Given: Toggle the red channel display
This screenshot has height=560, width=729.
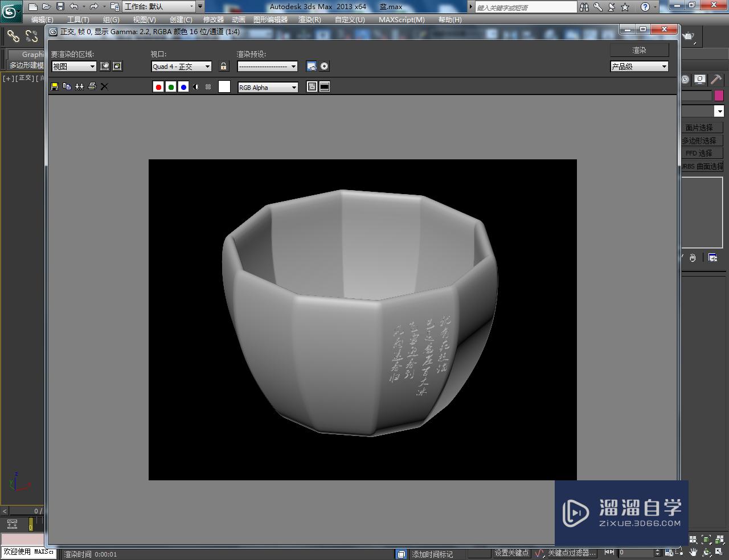Looking at the screenshot, I should [x=158, y=87].
